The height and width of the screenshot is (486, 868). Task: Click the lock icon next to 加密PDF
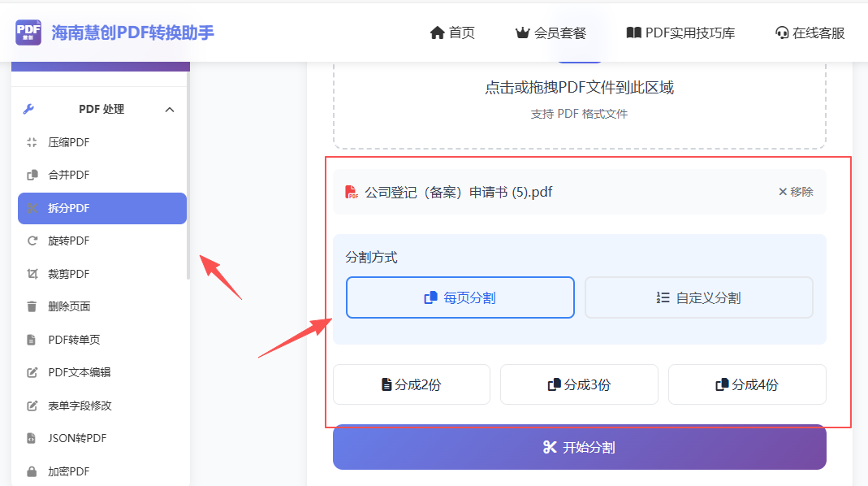coord(32,471)
